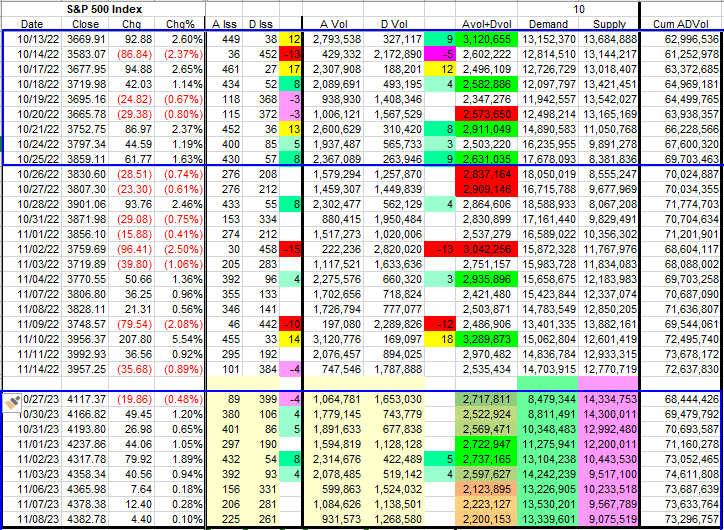Image resolution: width=724 pixels, height=530 pixels.
Task: Select Cum ADVol value "70,687,090"
Action: point(682,295)
